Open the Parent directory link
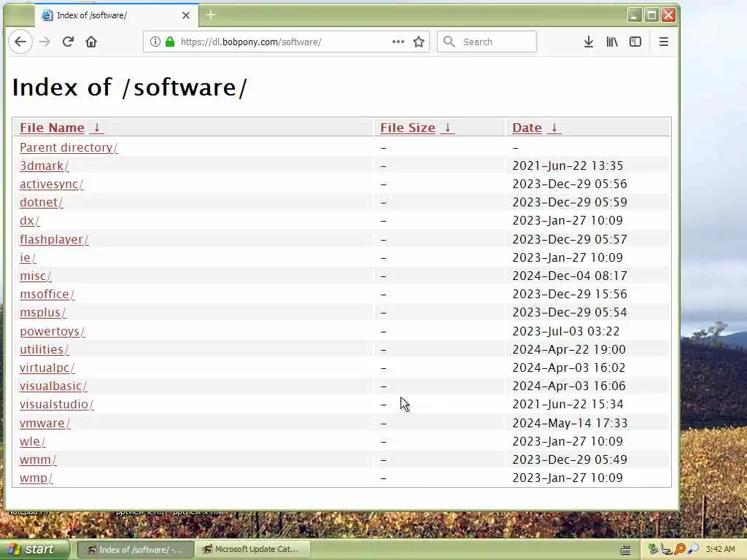The height and width of the screenshot is (560, 747). [69, 147]
